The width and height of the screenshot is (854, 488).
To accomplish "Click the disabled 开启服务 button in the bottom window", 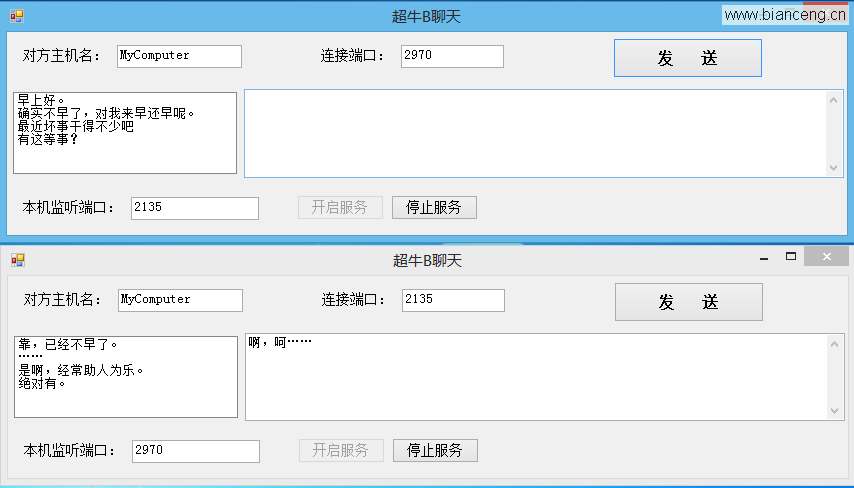I will [341, 450].
